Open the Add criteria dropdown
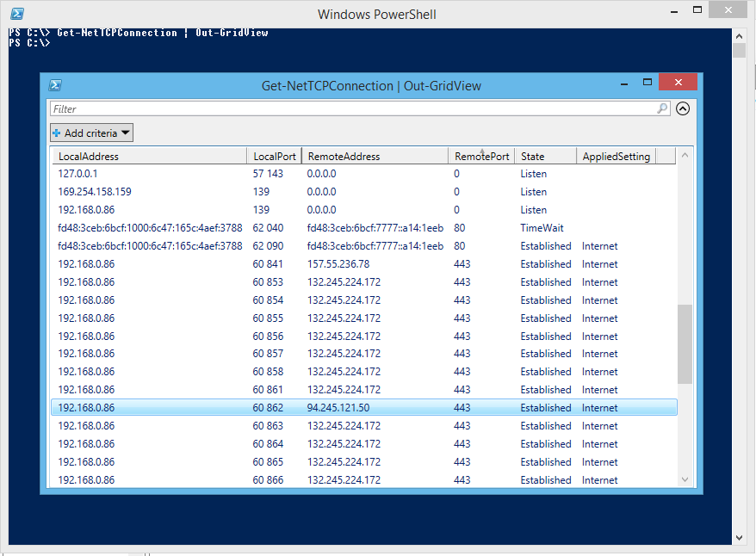 pyautogui.click(x=91, y=133)
